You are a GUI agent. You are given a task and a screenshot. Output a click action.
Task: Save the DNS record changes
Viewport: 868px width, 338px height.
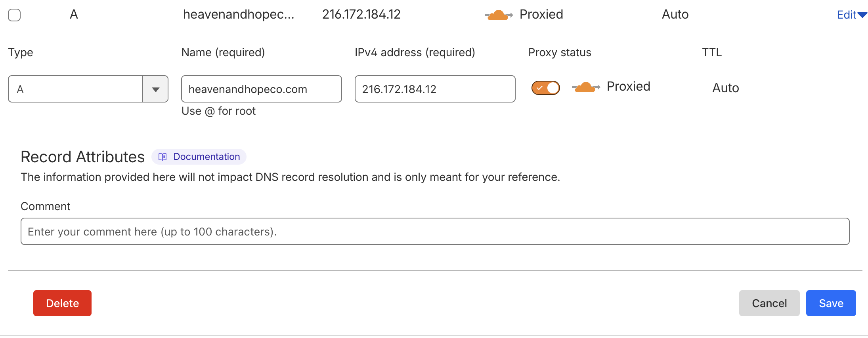point(831,303)
